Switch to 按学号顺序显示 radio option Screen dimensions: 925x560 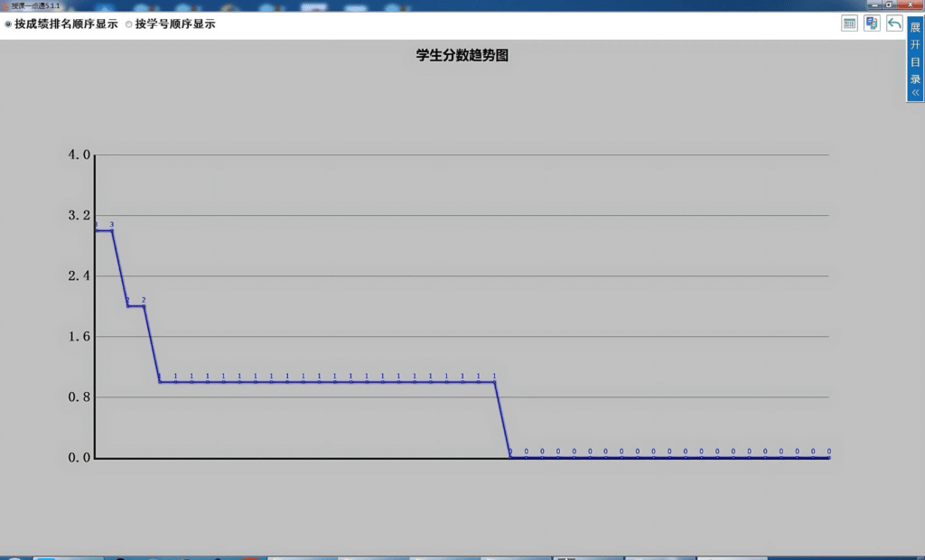(x=129, y=24)
